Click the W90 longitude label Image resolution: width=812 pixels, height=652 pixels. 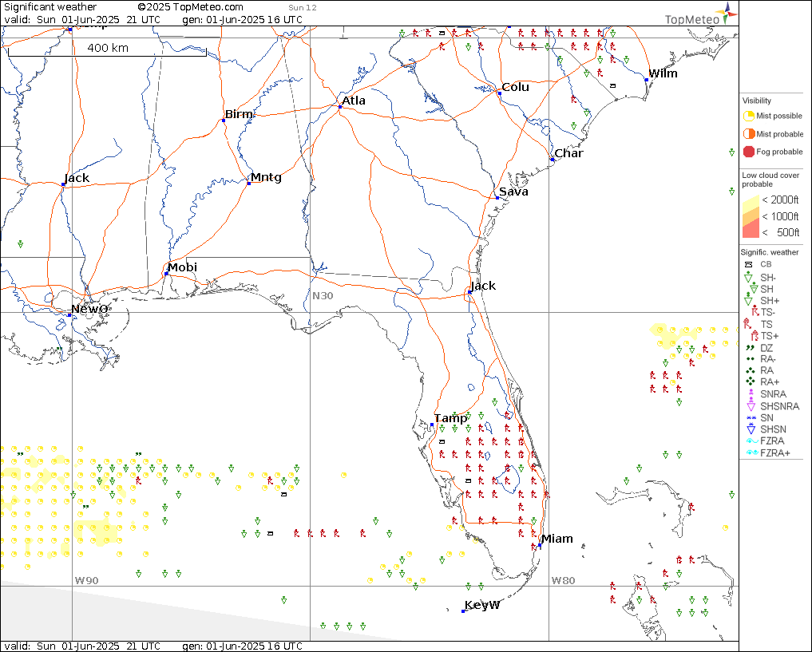(x=86, y=580)
